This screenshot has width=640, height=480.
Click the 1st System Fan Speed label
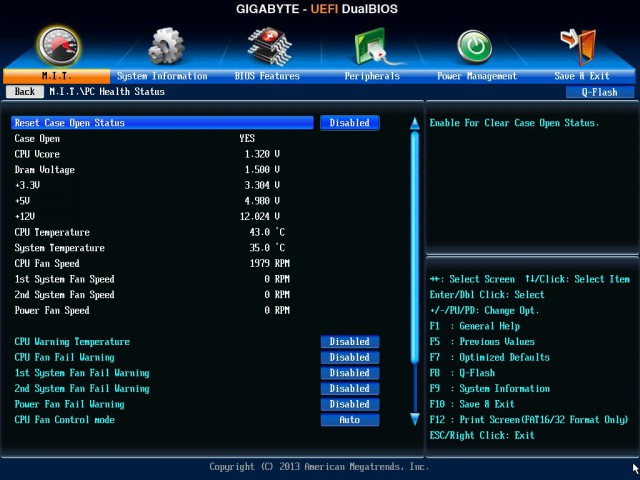(64, 279)
